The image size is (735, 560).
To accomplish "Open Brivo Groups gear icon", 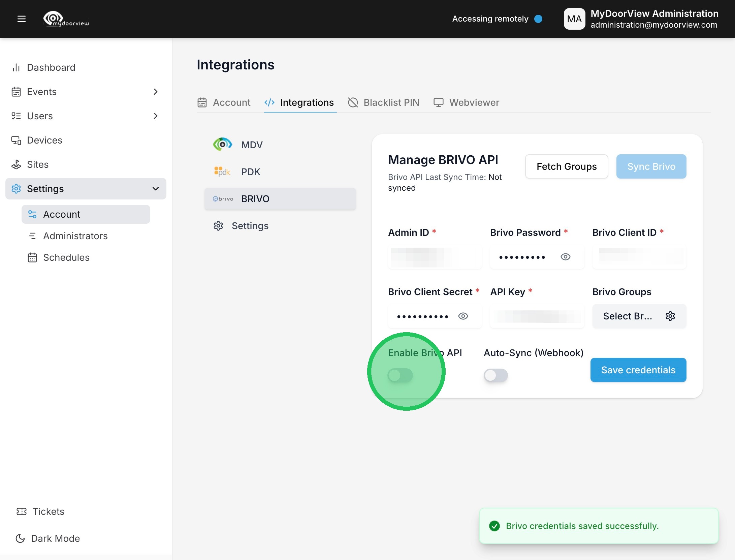I will [670, 316].
